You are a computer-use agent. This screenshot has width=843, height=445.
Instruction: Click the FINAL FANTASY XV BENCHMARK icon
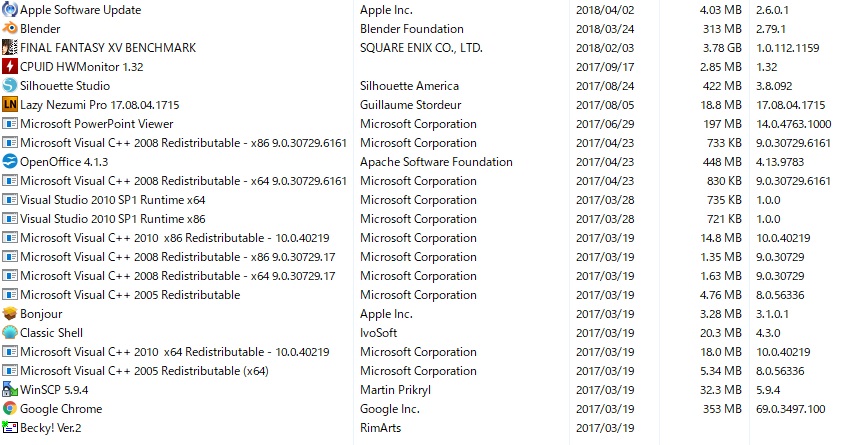pos(10,48)
